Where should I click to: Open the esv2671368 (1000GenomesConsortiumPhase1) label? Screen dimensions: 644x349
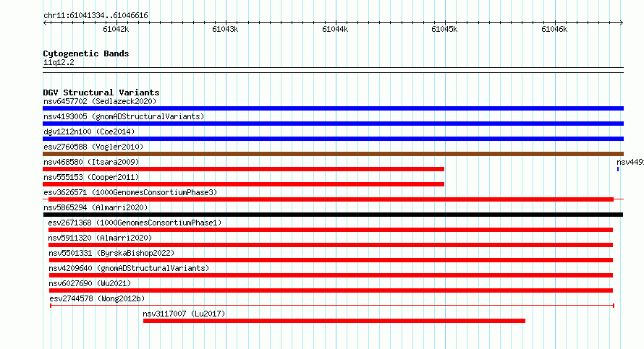coord(135,223)
